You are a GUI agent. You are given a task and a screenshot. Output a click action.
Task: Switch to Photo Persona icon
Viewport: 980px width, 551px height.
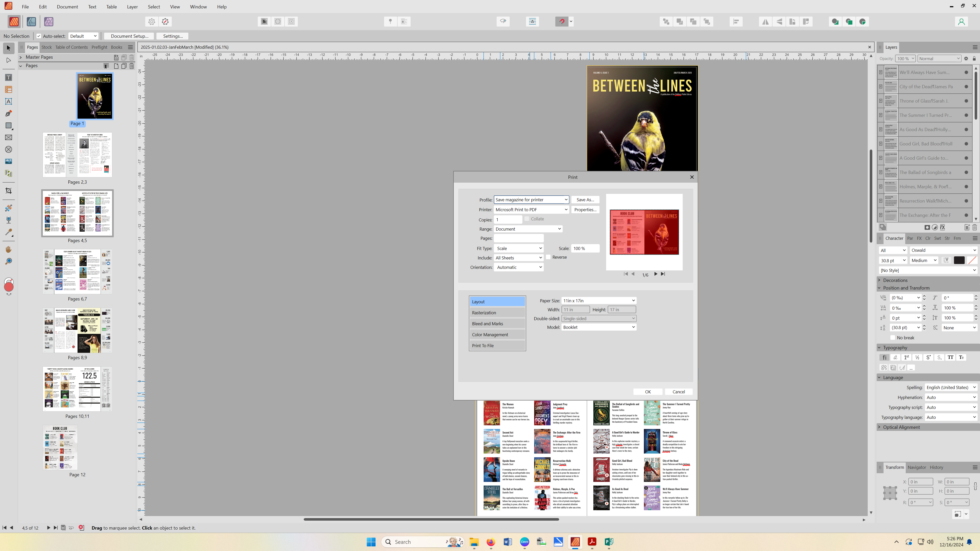point(48,22)
